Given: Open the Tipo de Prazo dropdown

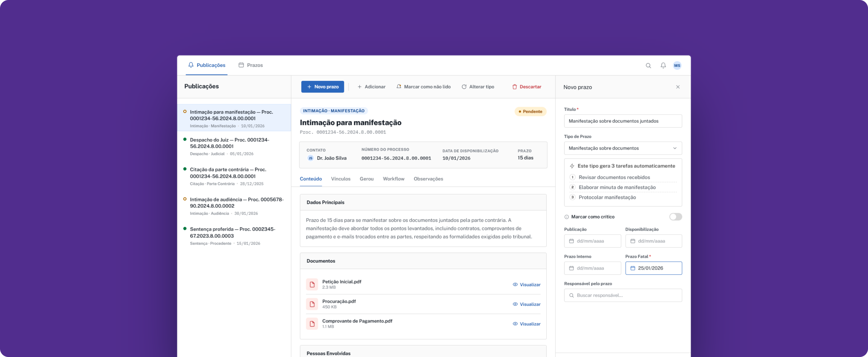Looking at the screenshot, I should point(623,148).
